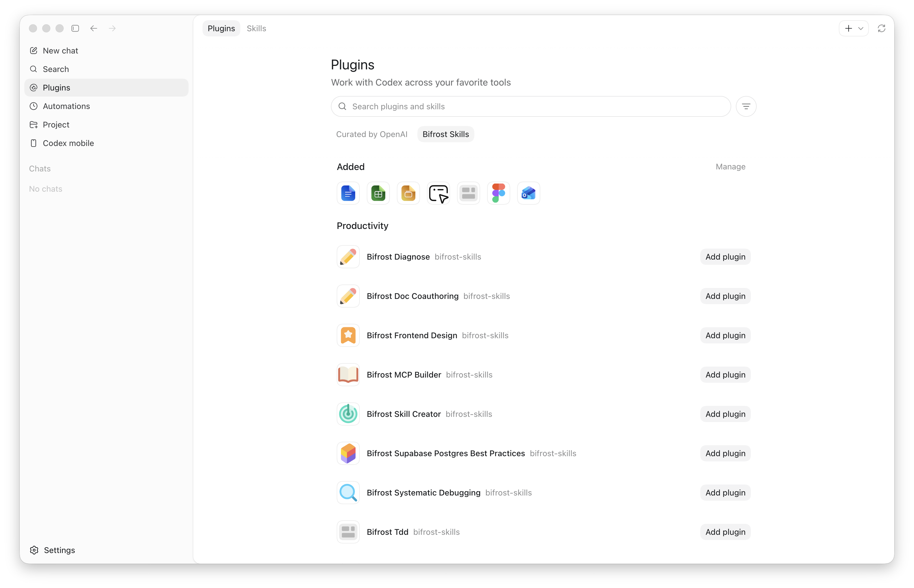Add the Bifrost Tdd plugin

point(725,532)
